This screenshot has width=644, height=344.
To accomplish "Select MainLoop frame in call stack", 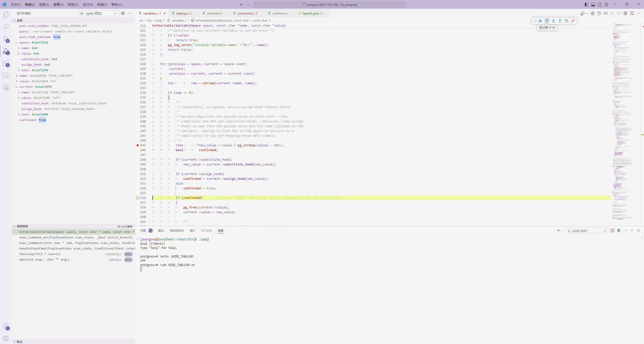I will [x=74, y=254].
